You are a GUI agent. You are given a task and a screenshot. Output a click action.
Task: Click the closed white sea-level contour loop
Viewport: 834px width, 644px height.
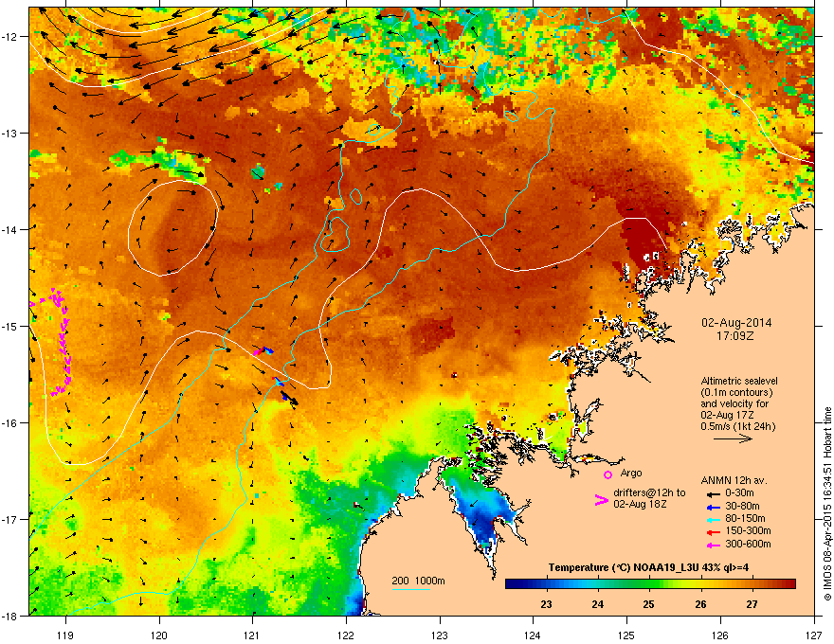(x=172, y=228)
